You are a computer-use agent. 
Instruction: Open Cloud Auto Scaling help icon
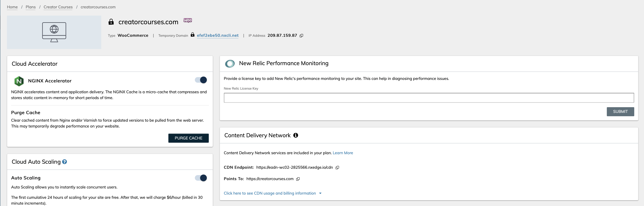[64, 162]
